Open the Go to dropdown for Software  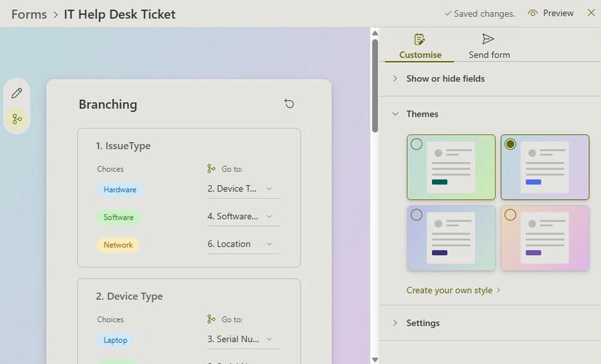click(x=243, y=216)
